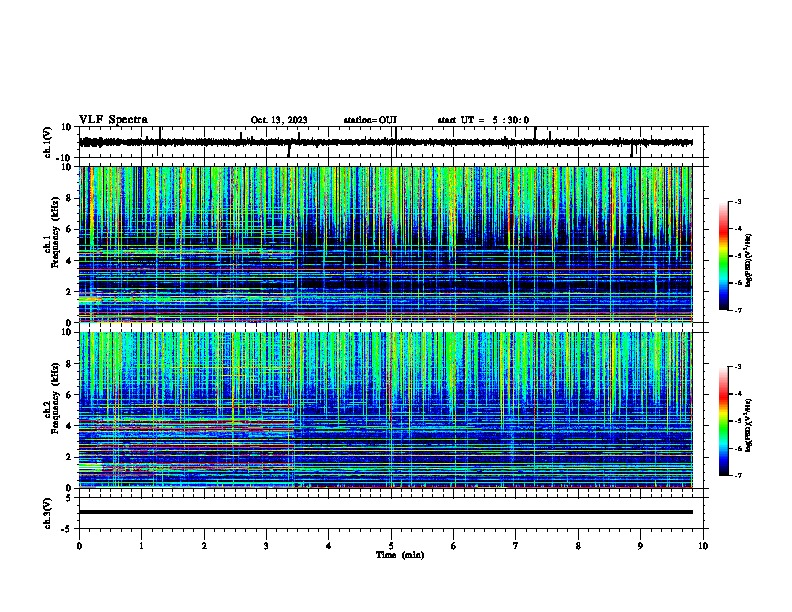Viewport: 792px width, 612px height.
Task: Click the '6' kHz tick on ch.2 frequency axis
Action: pyautogui.click(x=69, y=395)
